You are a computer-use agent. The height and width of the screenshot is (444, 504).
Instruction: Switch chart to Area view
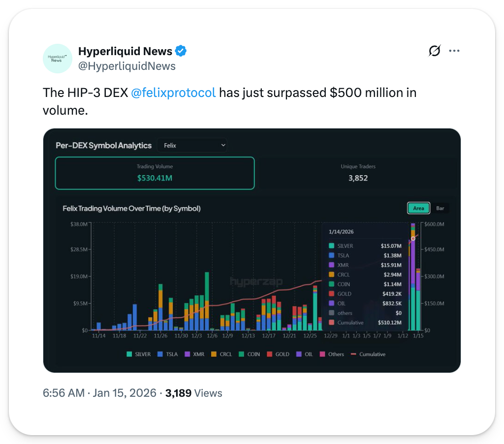tap(418, 208)
